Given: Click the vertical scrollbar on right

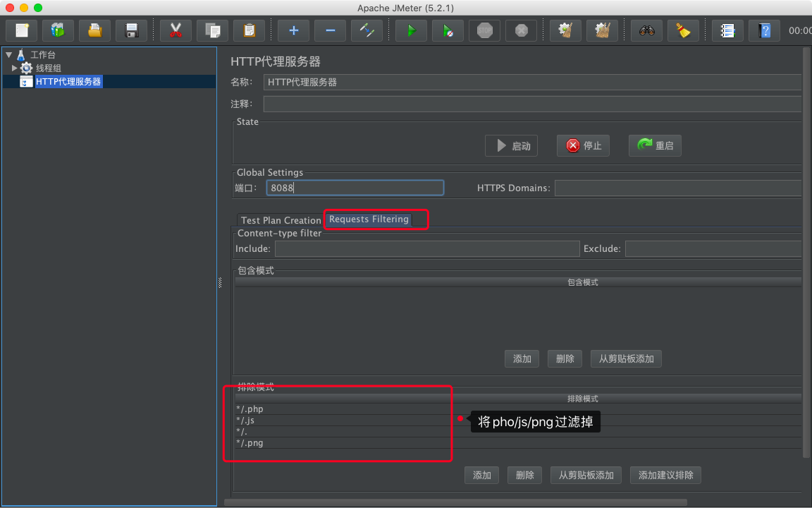Looking at the screenshot, I should 806,253.
